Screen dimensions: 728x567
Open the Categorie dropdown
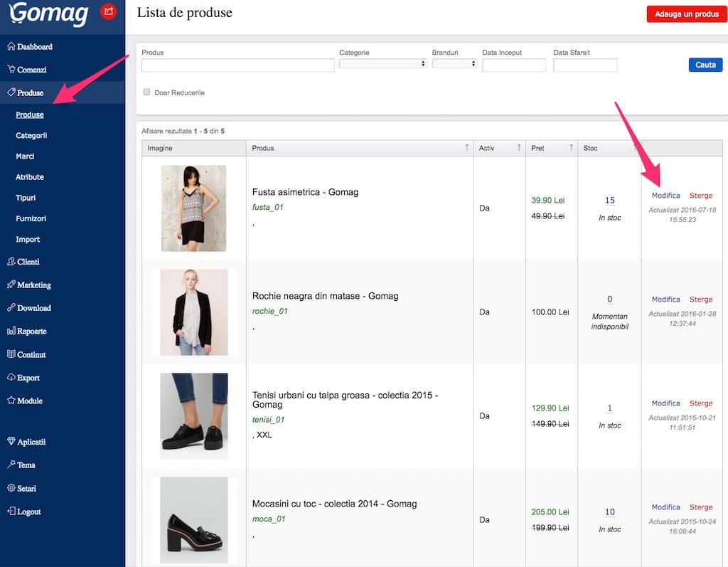(382, 63)
